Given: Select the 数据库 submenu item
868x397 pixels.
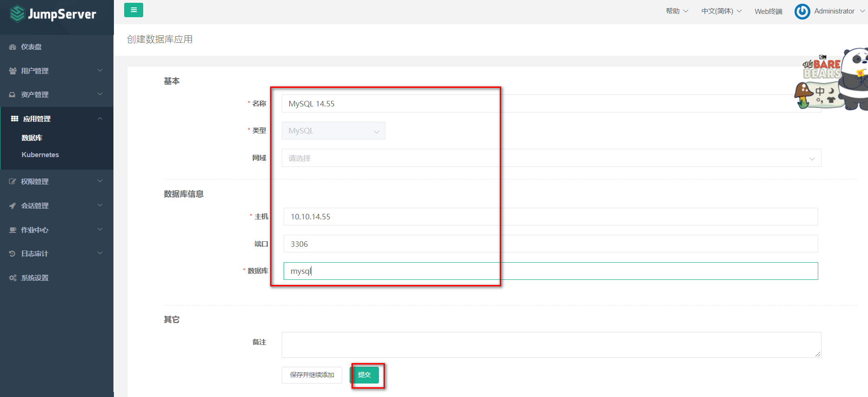Looking at the screenshot, I should pos(32,138).
